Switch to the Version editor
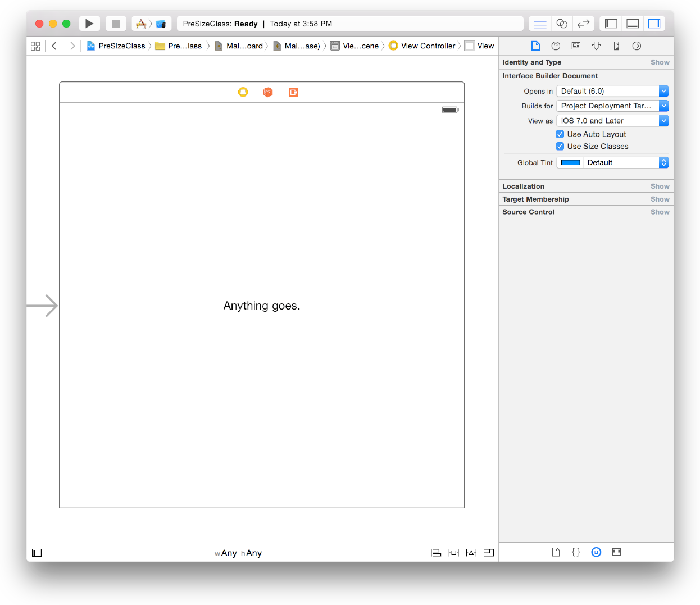Viewport: 700px width, 605px height. click(583, 24)
